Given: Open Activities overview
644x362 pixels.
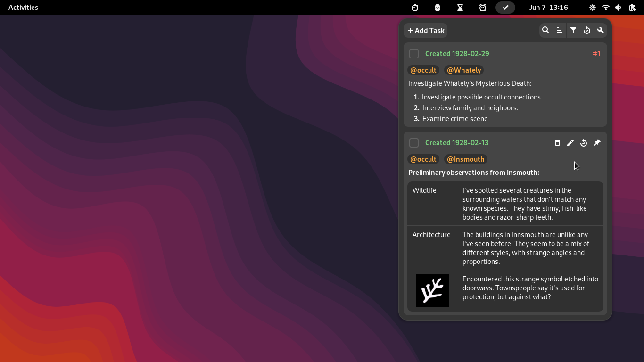Looking at the screenshot, I should (23, 8).
